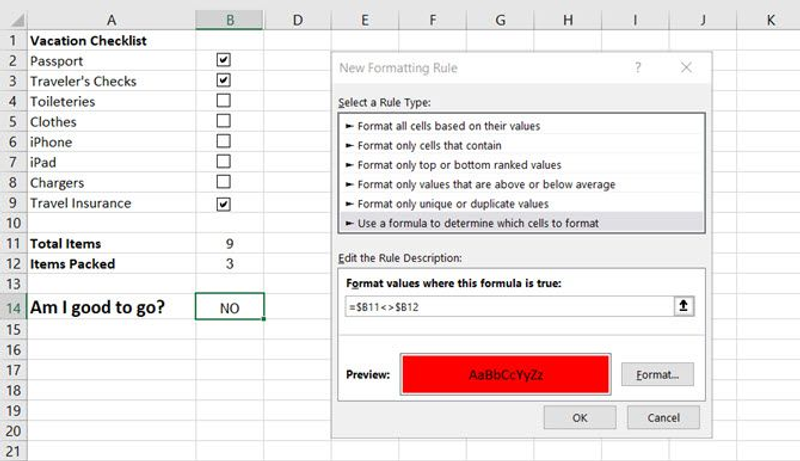Screen dimensions: 800x461
Task: Open the Format... button options
Action: (657, 375)
